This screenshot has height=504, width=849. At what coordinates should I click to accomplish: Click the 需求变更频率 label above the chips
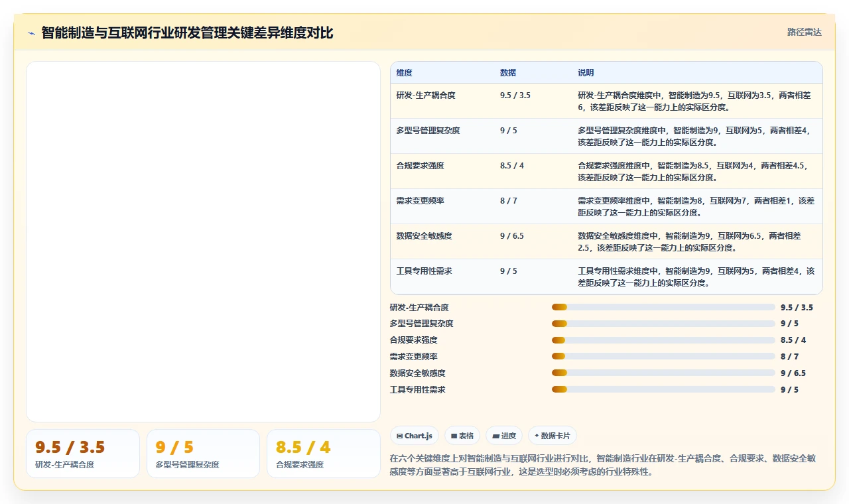click(x=414, y=357)
